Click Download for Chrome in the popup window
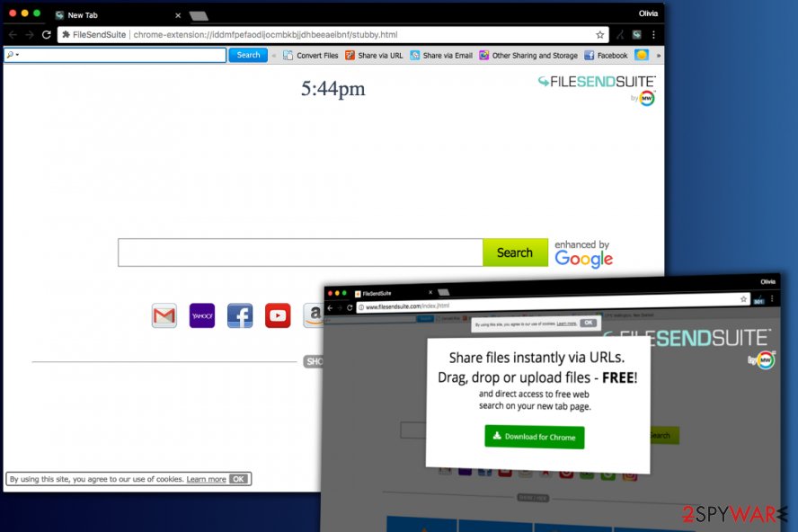 coord(535,437)
